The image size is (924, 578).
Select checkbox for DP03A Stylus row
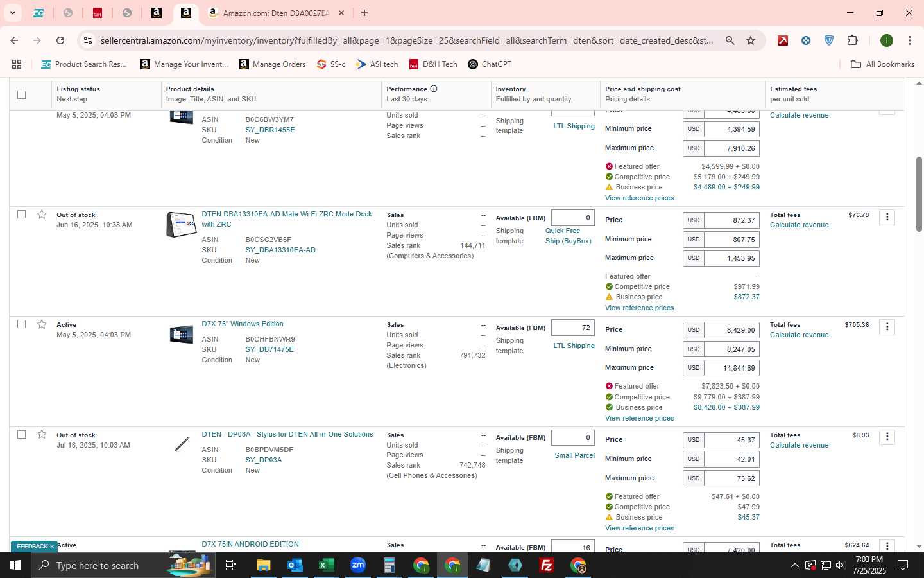point(21,435)
